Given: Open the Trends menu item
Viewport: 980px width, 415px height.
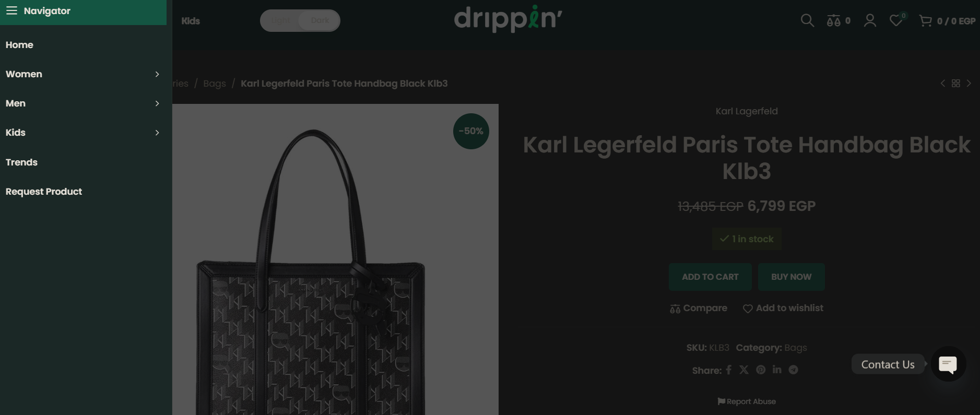Looking at the screenshot, I should coord(21,162).
